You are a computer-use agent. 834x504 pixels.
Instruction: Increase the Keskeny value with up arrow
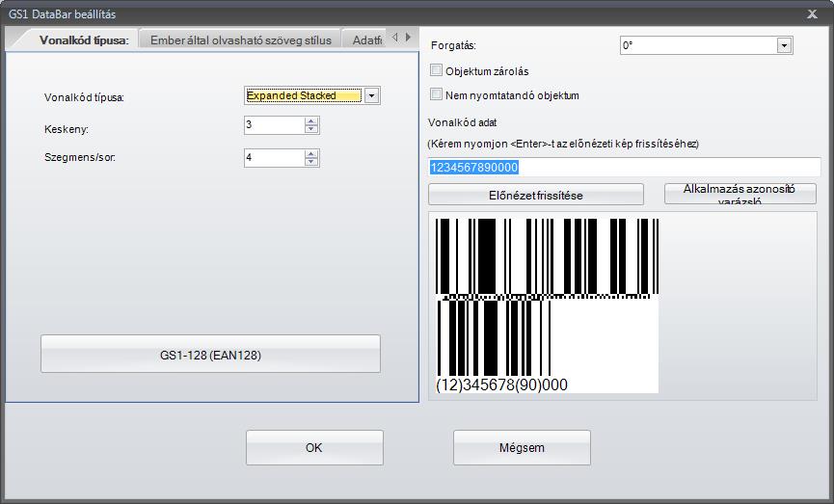coord(311,121)
